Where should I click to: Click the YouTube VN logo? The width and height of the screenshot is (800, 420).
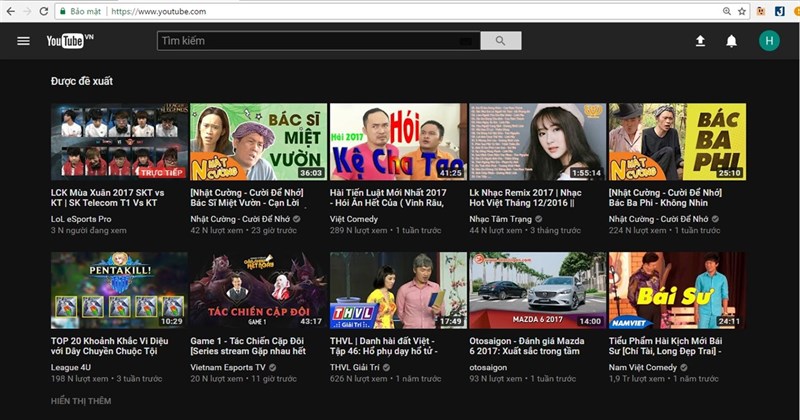pos(68,41)
